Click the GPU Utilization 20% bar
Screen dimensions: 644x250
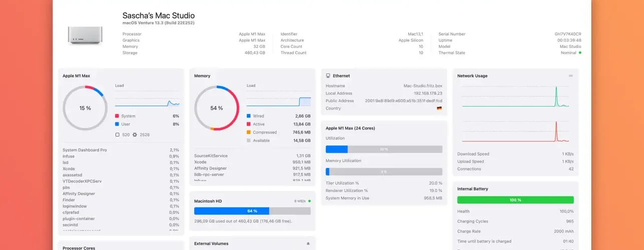(x=384, y=149)
